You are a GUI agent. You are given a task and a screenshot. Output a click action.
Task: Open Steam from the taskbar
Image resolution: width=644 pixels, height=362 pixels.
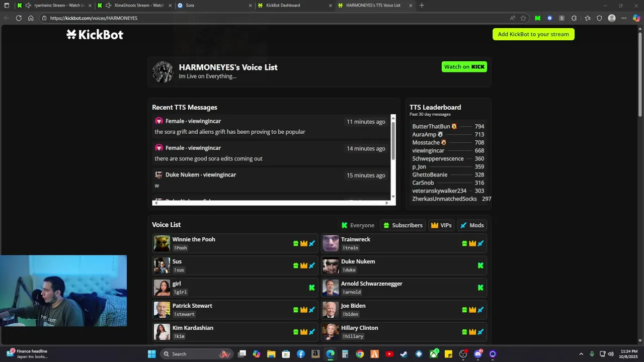404,354
